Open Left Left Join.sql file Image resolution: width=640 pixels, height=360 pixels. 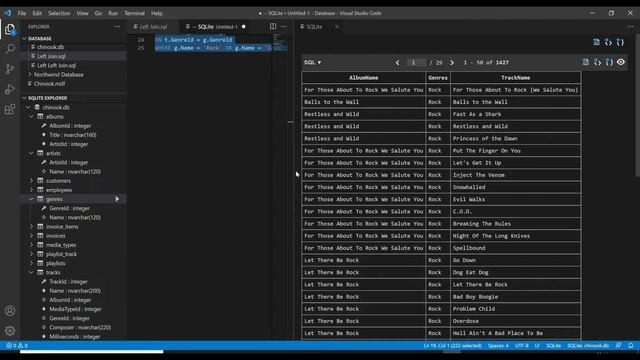(56, 65)
